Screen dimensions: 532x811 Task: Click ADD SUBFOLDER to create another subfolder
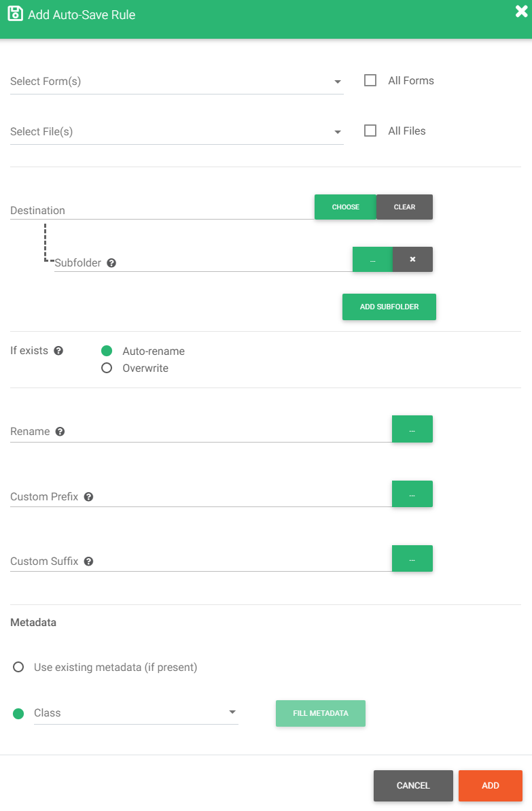[x=389, y=307]
